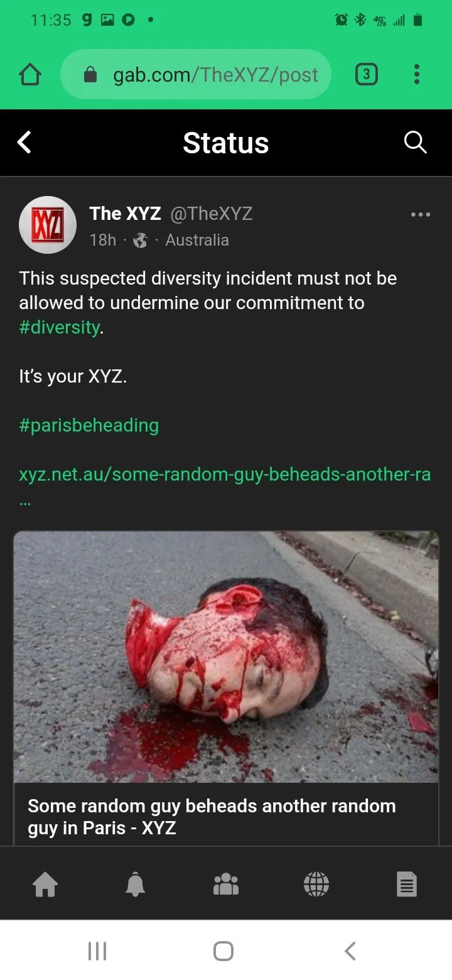The height and width of the screenshot is (980, 452).
Task: Open The XYZ display name link
Action: pos(126,214)
